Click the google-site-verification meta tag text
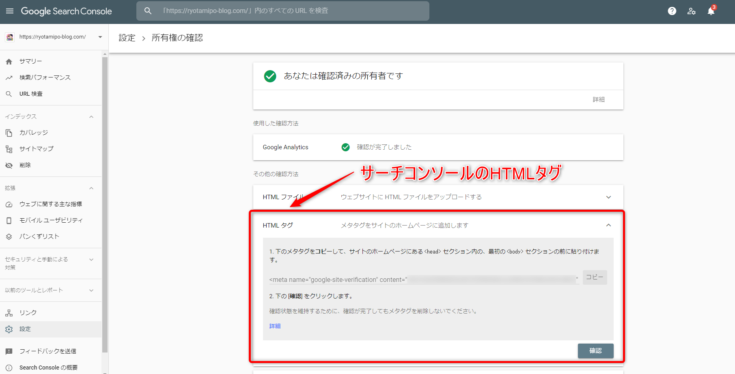Screen dimensions: 735x374 338,279
